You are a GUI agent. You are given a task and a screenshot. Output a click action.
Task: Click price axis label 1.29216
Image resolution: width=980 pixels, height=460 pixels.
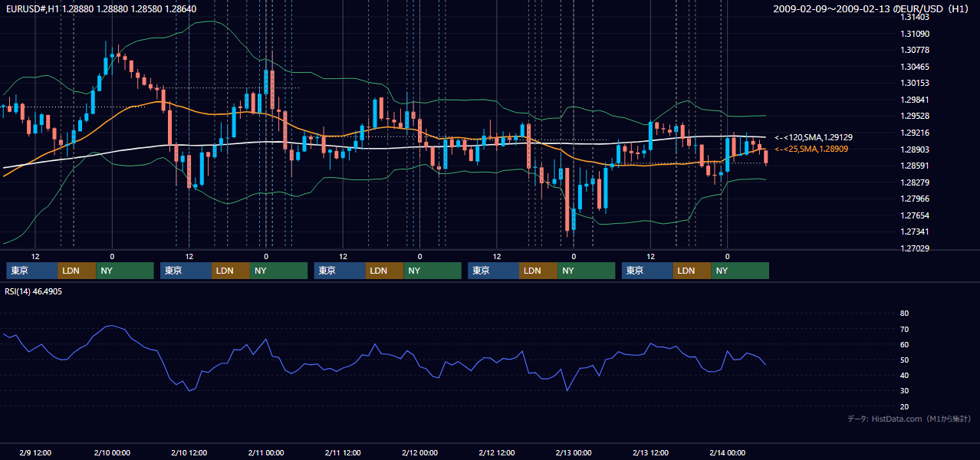click(x=915, y=133)
